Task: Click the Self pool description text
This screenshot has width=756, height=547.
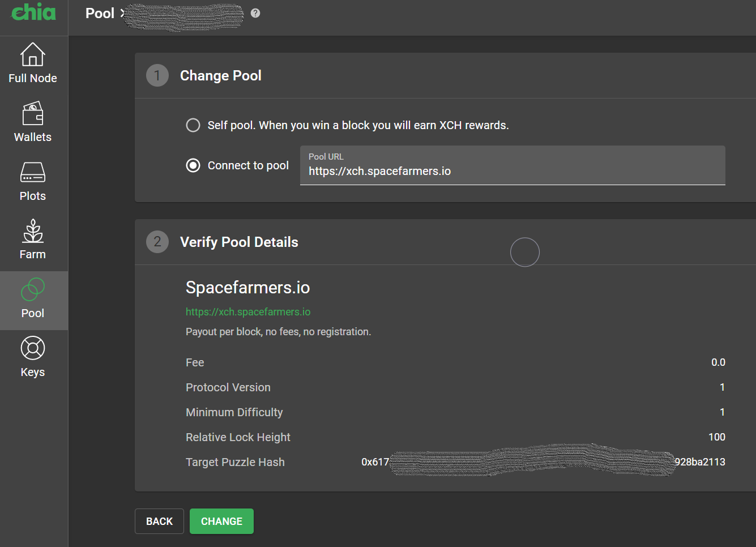Action: 358,125
